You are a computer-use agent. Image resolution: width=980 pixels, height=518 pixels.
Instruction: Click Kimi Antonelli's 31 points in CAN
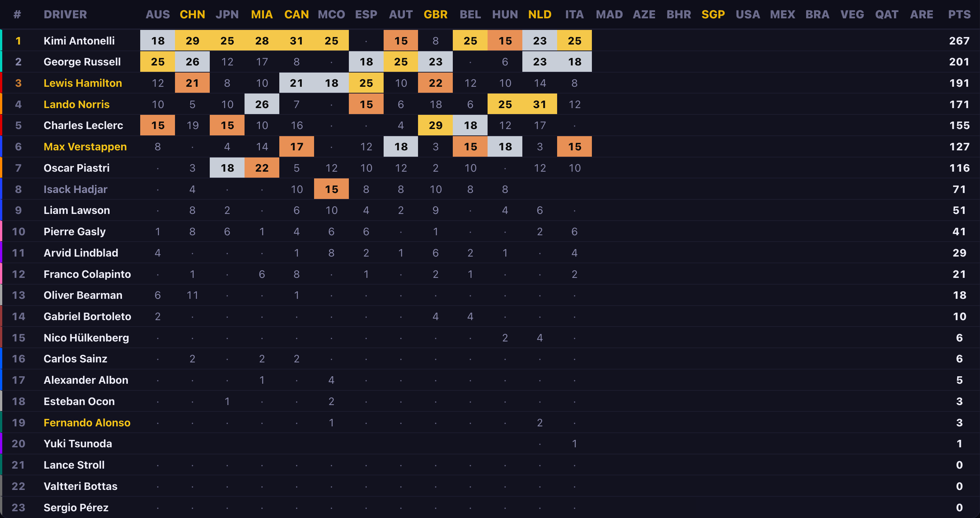[297, 40]
